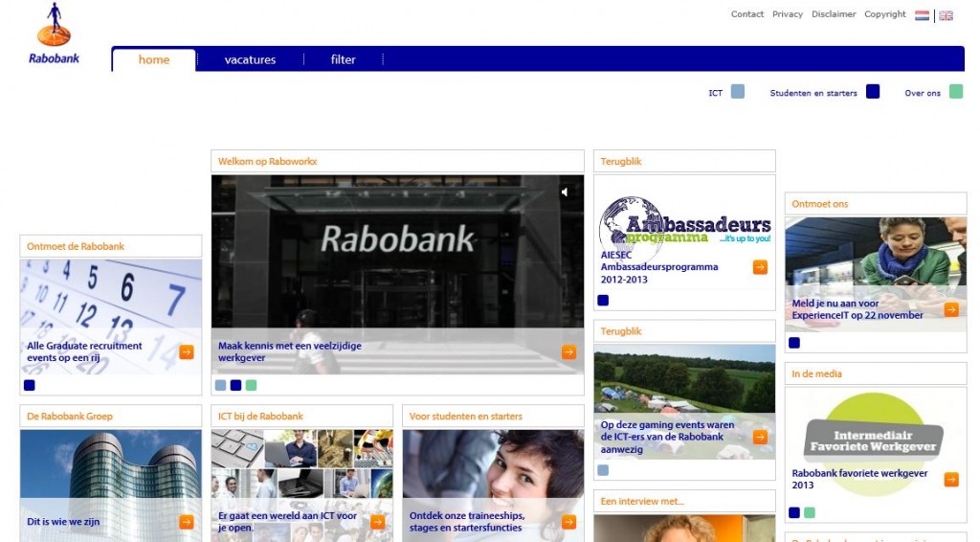The image size is (980, 542).
Task: Open arrow on Dit is wie we zijn card
Action: pos(187,522)
